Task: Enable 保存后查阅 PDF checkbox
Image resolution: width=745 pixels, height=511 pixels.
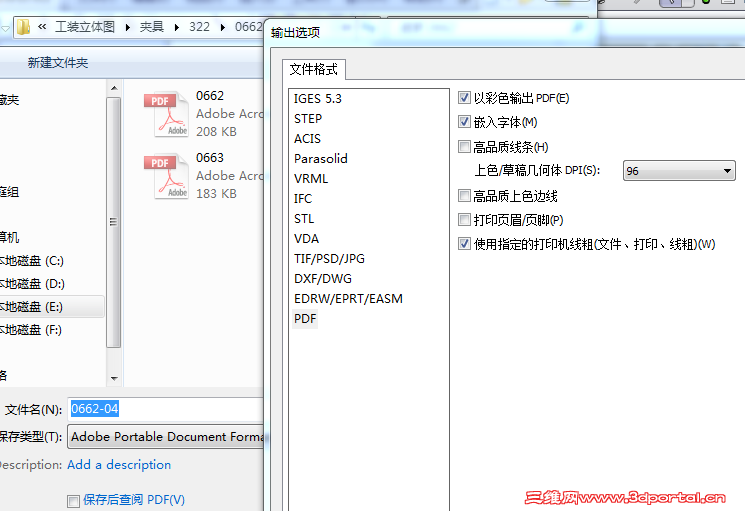Action: coord(73,501)
